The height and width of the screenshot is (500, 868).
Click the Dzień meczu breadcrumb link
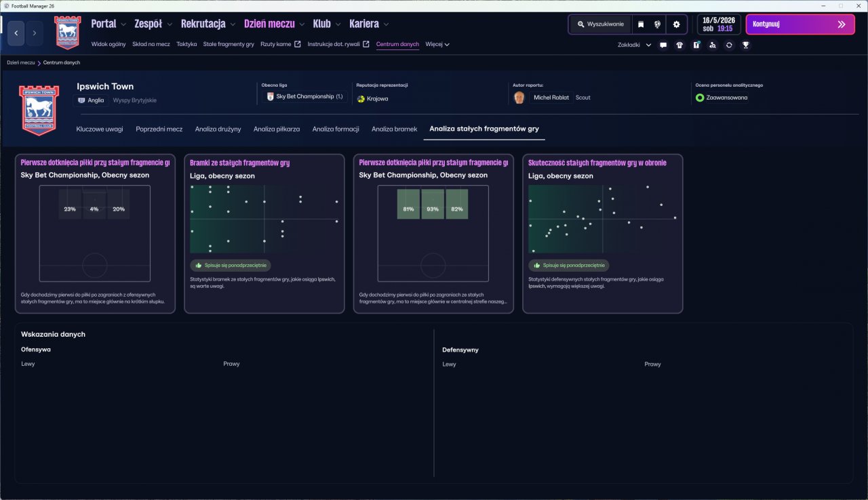click(21, 62)
